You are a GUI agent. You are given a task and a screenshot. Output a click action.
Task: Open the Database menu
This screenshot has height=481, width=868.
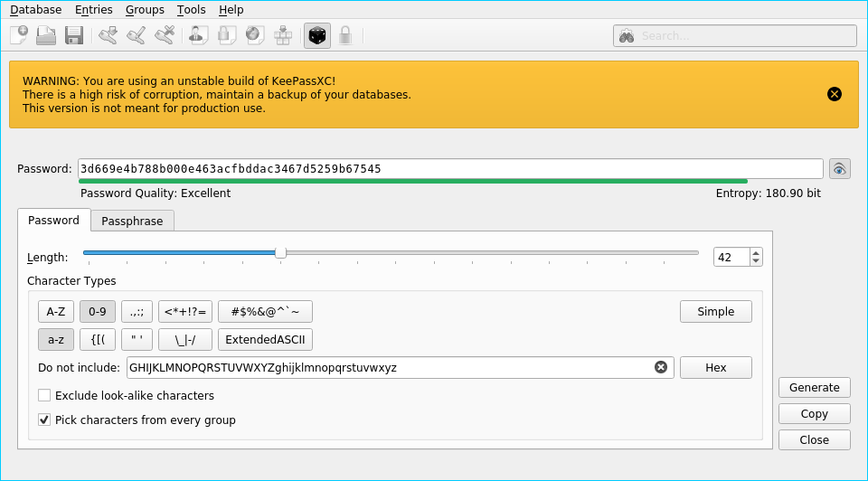36,9
